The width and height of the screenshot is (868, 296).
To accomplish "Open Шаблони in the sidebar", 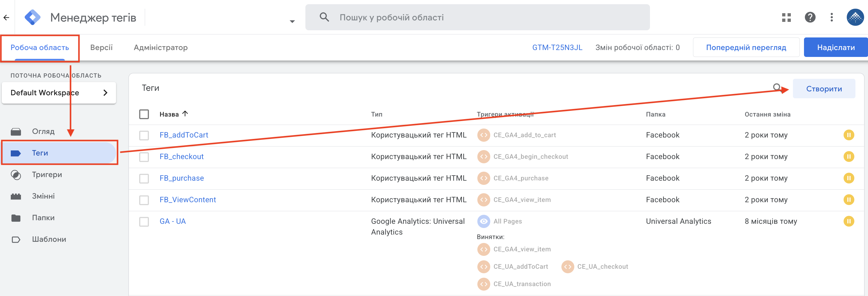I will (x=49, y=239).
